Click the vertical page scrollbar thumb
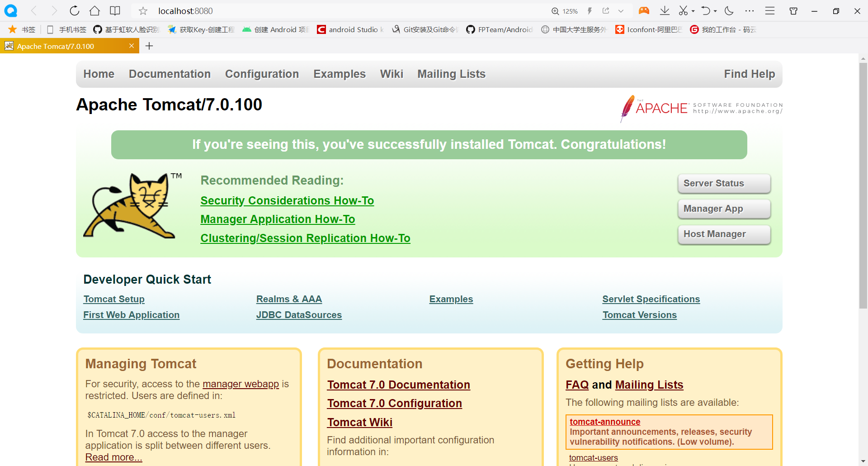Screen dimensions: 868x466 click(863, 185)
